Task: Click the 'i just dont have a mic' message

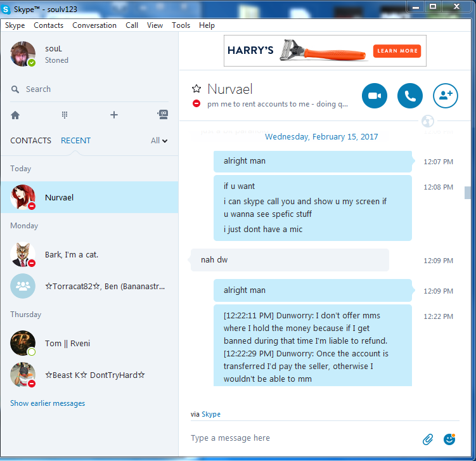Action: pyautogui.click(x=263, y=230)
